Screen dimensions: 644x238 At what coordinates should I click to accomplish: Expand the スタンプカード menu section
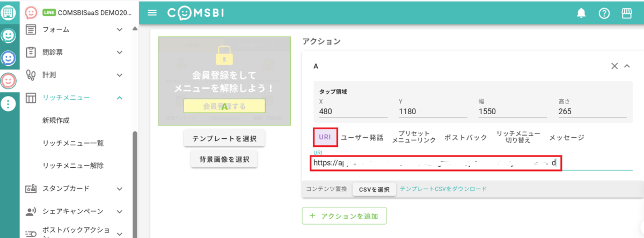coord(75,189)
